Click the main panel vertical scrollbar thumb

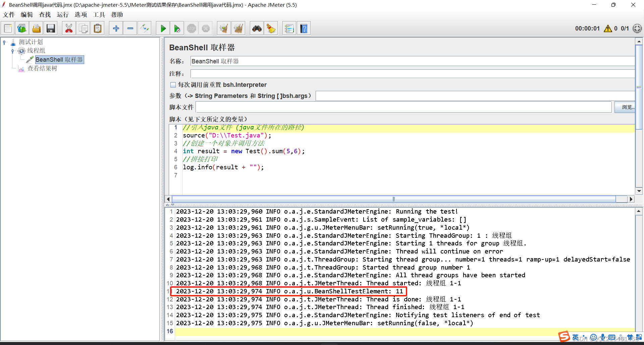tap(639, 87)
